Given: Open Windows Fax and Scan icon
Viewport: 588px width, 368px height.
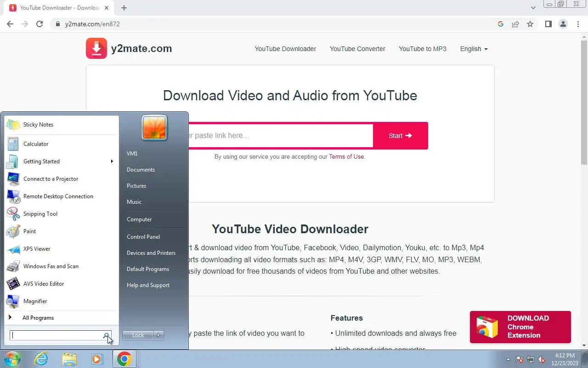Looking at the screenshot, I should (x=13, y=266).
